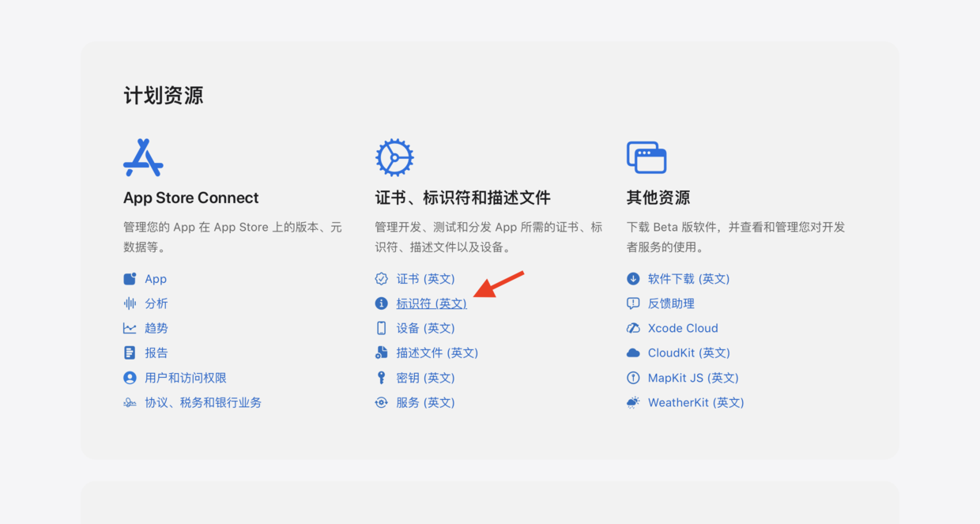Click the weather icon beside WeatherKit

coord(633,402)
